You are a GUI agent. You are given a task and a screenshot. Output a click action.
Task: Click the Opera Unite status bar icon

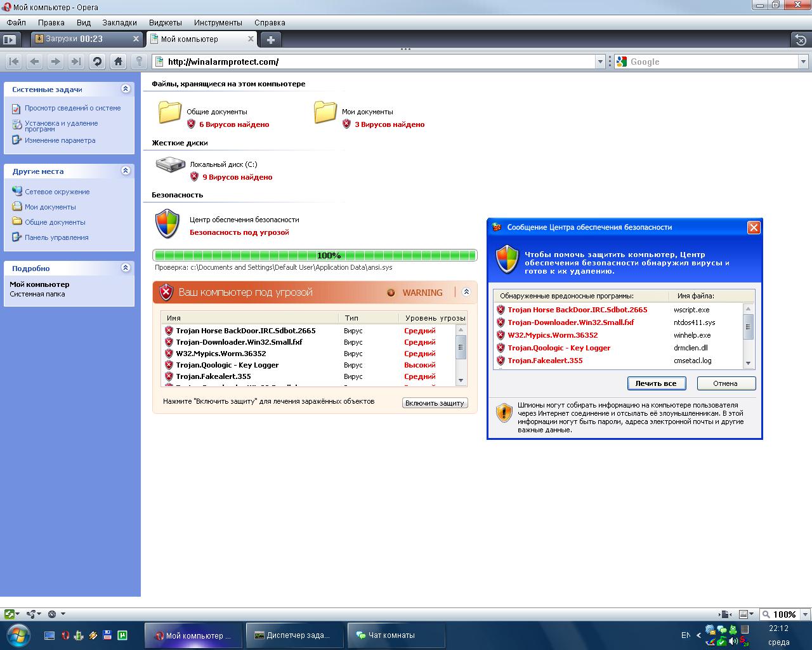33,614
